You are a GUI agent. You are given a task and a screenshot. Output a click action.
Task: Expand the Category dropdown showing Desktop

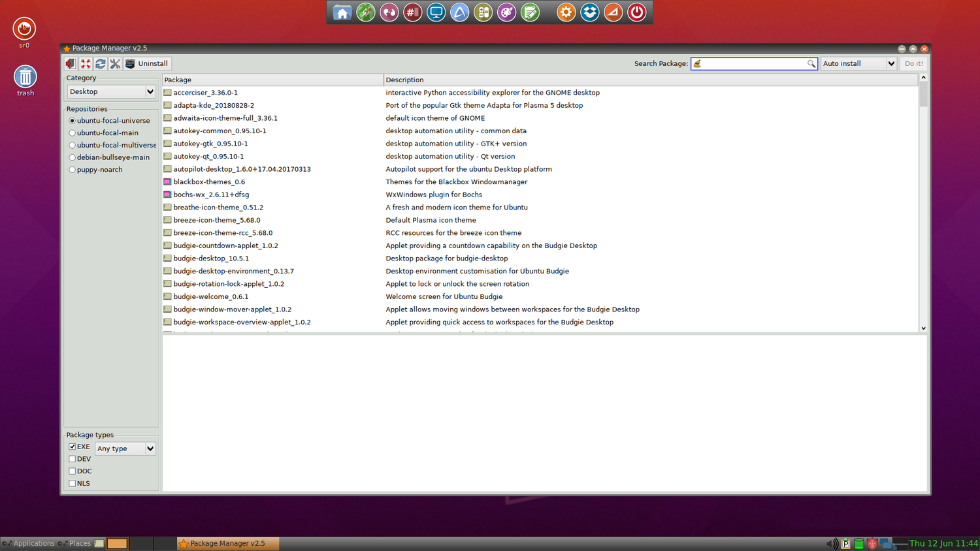tap(112, 91)
